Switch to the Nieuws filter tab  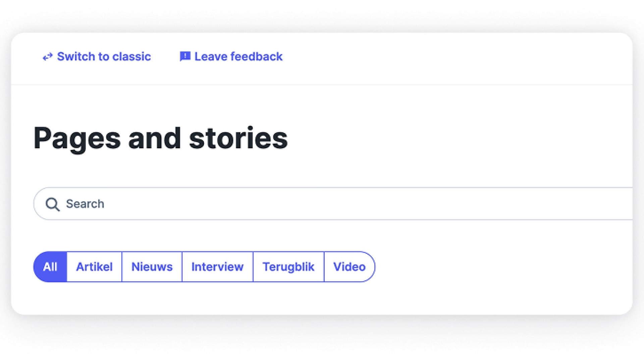152,266
